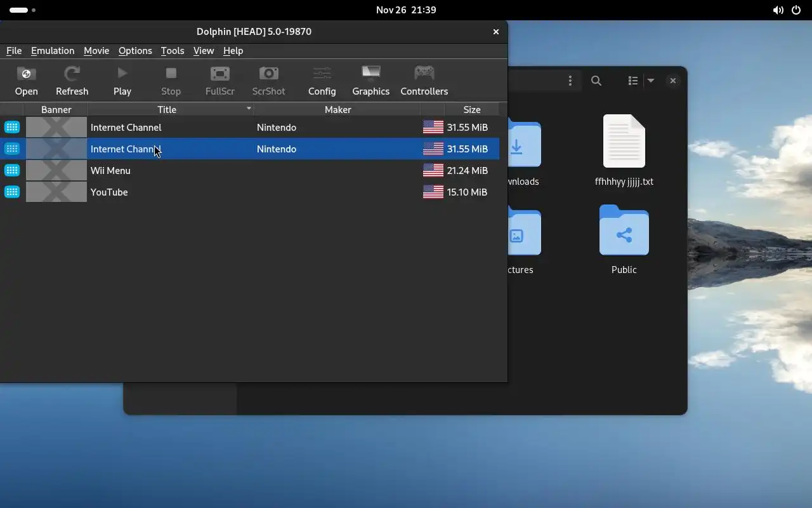Close the Dolphin window

point(495,32)
